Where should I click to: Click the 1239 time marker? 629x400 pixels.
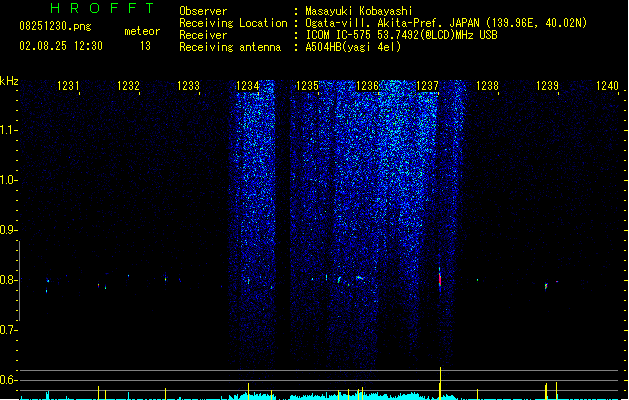point(547,86)
